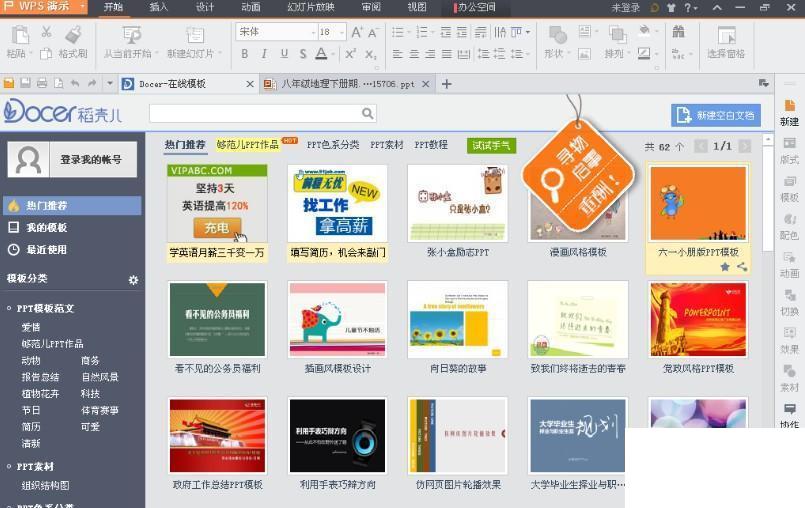Align text left icon

point(397,53)
